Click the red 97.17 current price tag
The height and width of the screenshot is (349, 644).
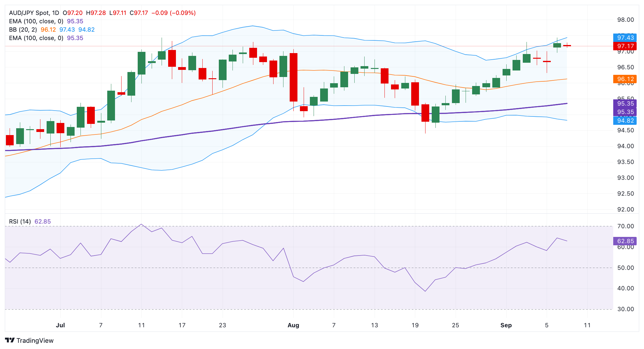(x=625, y=46)
